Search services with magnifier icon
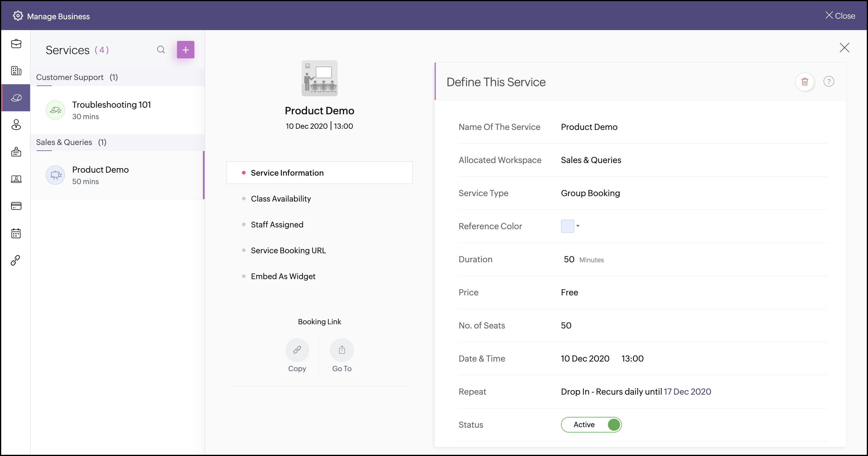The image size is (868, 456). (x=161, y=50)
